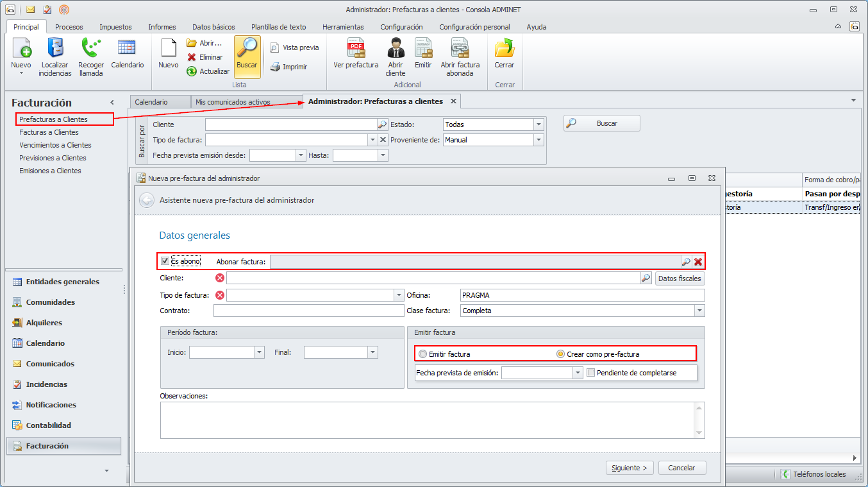Open Clase factura dropdown showing Completa

point(699,311)
